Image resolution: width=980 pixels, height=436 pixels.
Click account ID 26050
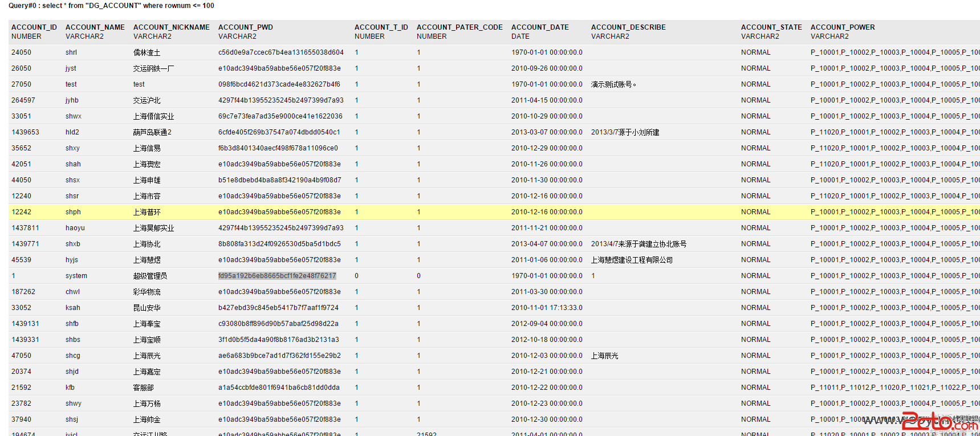tap(22, 68)
